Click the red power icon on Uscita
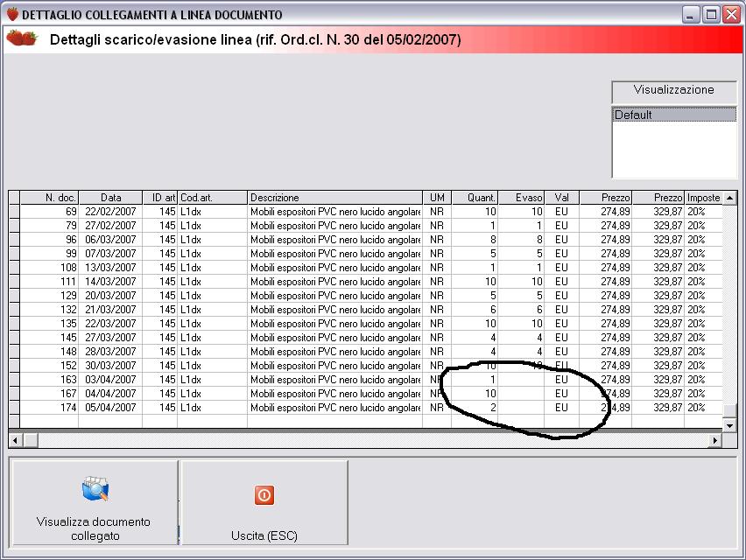 (x=264, y=495)
